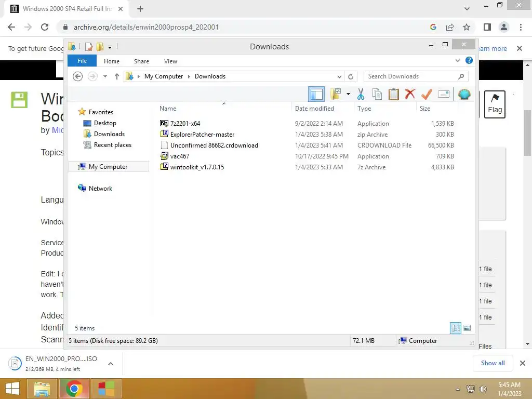Open a new Chrome tab

pyautogui.click(x=140, y=9)
